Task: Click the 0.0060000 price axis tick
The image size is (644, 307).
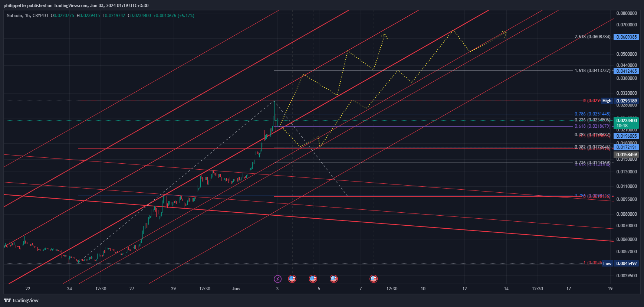Action: point(627,239)
